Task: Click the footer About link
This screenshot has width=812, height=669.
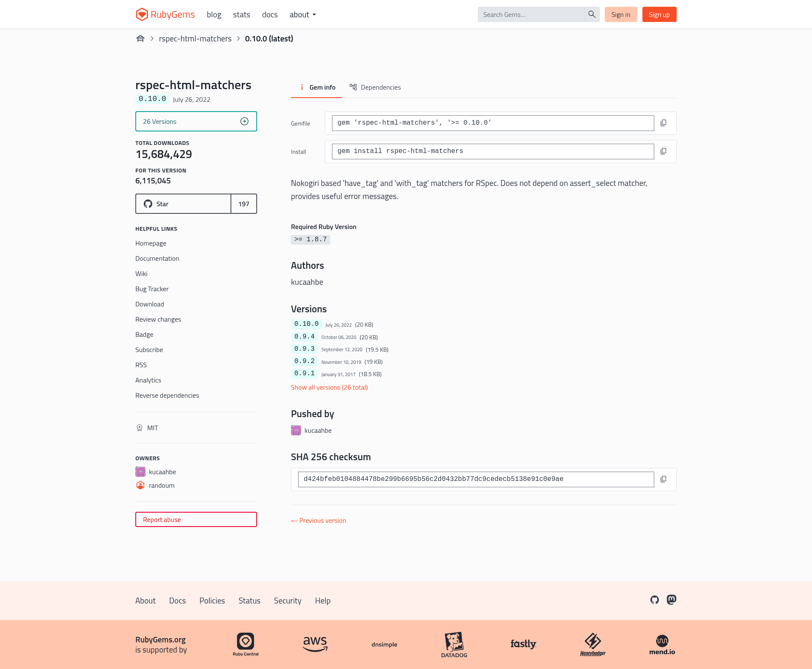Action: [145, 601]
